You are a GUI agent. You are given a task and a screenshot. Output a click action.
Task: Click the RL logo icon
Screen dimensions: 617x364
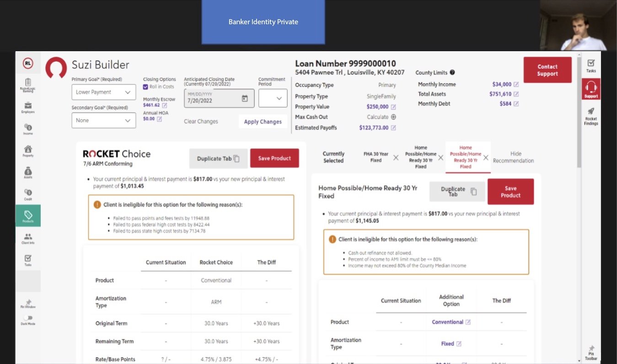[x=28, y=64]
